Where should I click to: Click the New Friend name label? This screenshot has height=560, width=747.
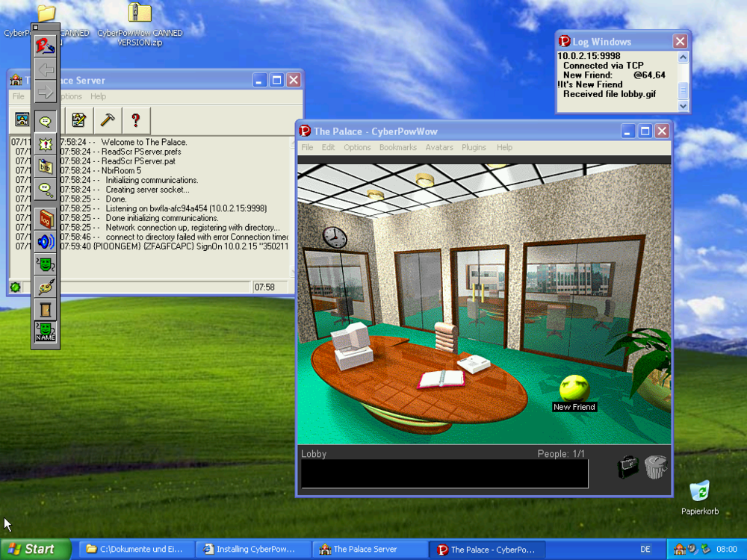[x=574, y=407]
